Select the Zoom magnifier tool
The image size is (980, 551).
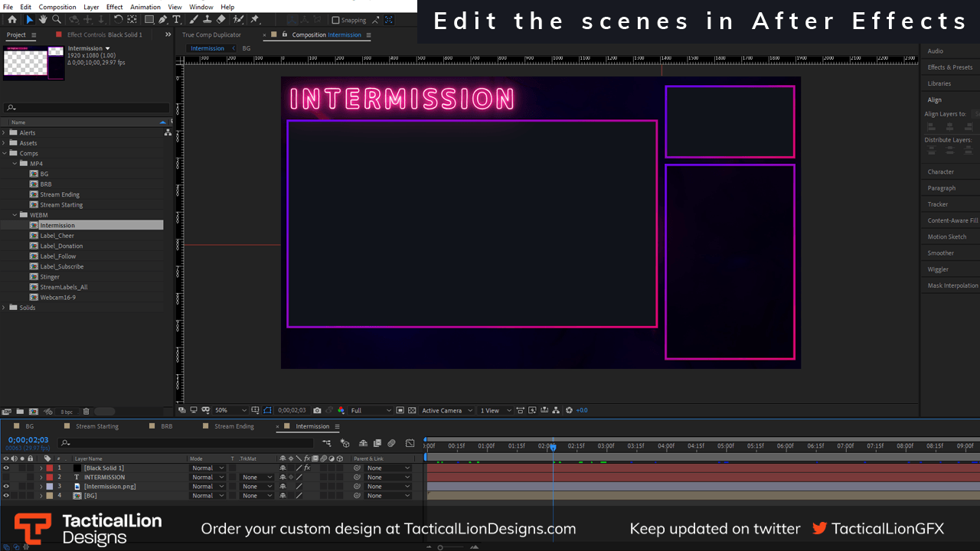click(56, 19)
